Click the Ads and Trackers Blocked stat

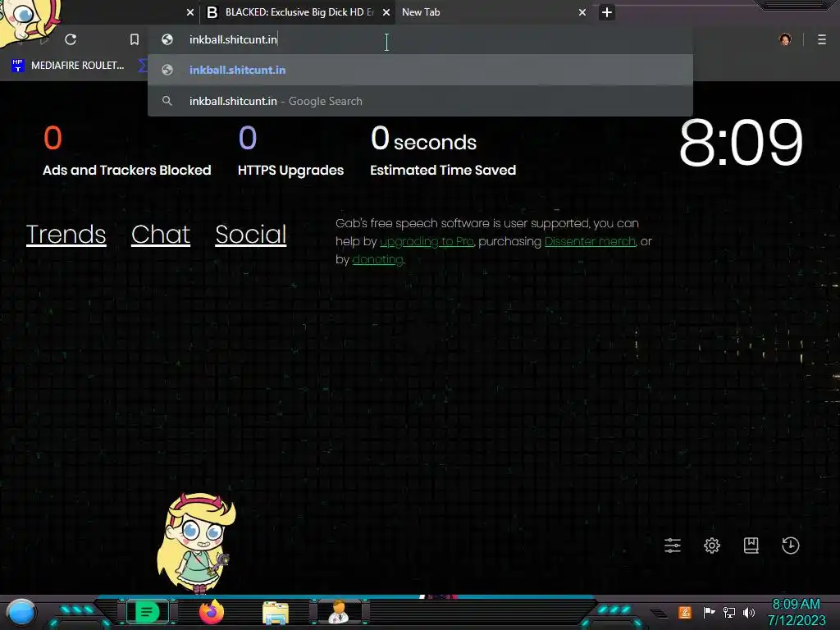click(127, 151)
